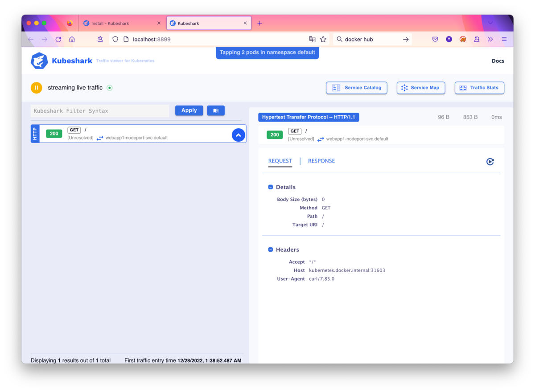Click the HTTP protocol side label
The image size is (535, 392).
pos(35,134)
